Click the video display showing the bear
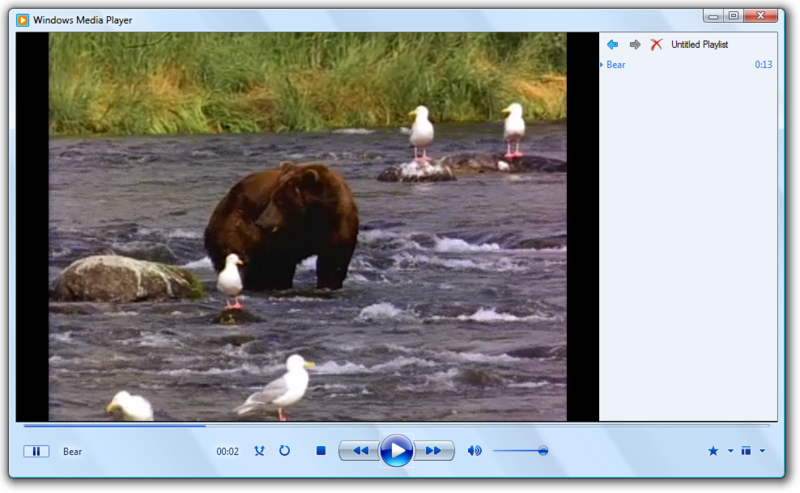 (x=307, y=226)
